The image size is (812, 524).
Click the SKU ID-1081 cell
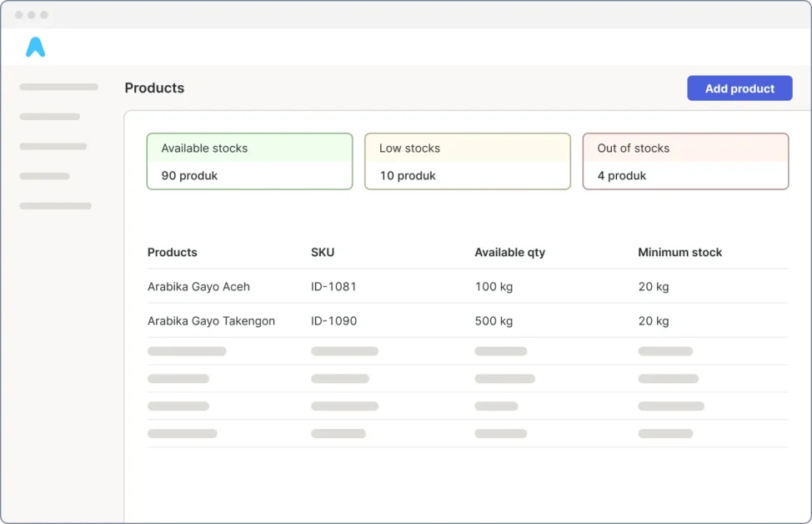333,286
